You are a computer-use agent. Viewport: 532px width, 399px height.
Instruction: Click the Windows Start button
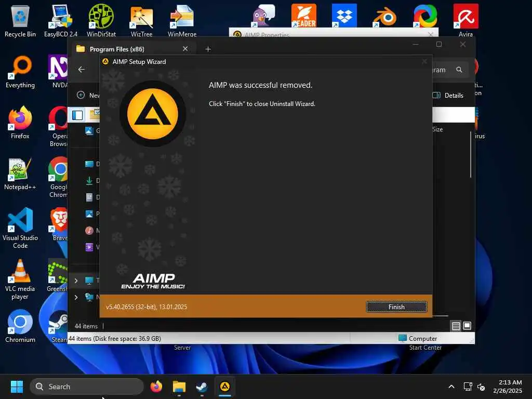(x=17, y=387)
